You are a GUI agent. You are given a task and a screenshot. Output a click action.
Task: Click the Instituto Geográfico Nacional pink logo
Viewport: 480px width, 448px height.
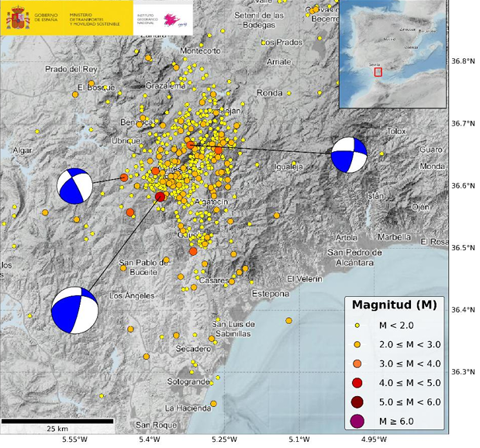click(x=172, y=19)
